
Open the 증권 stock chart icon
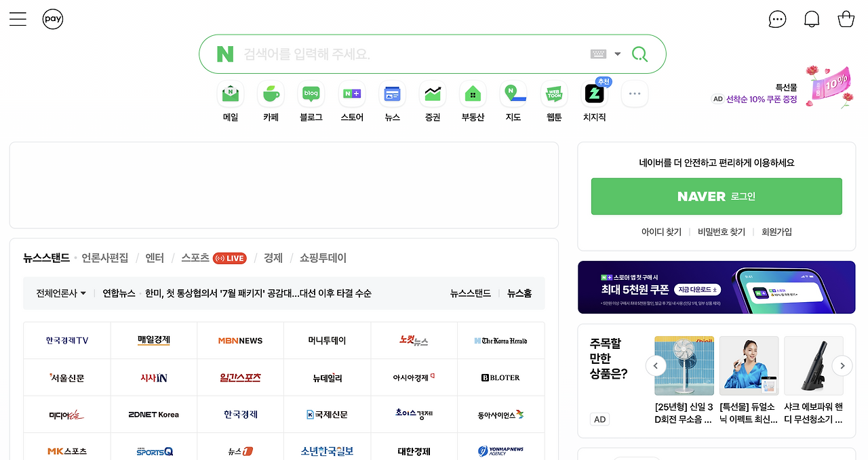[432, 93]
